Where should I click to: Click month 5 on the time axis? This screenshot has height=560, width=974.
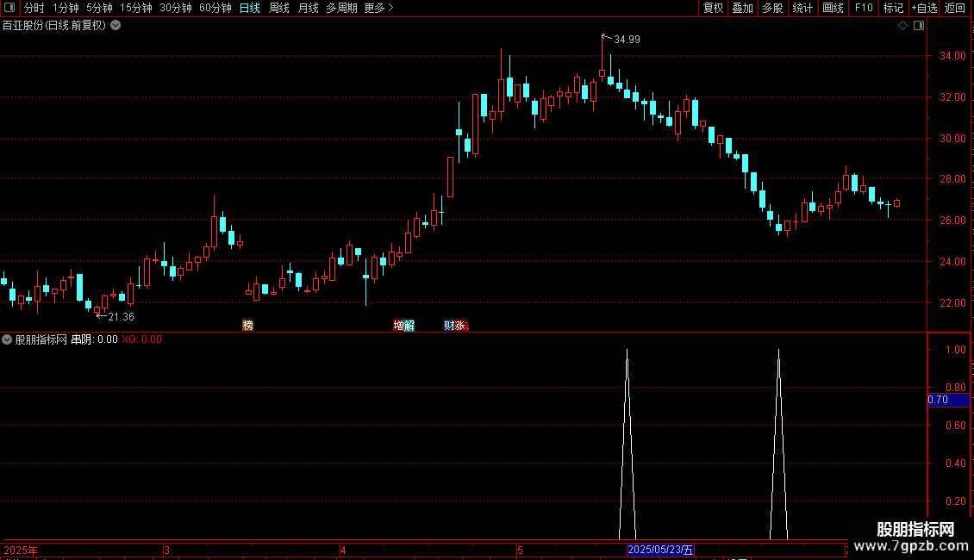(x=520, y=550)
